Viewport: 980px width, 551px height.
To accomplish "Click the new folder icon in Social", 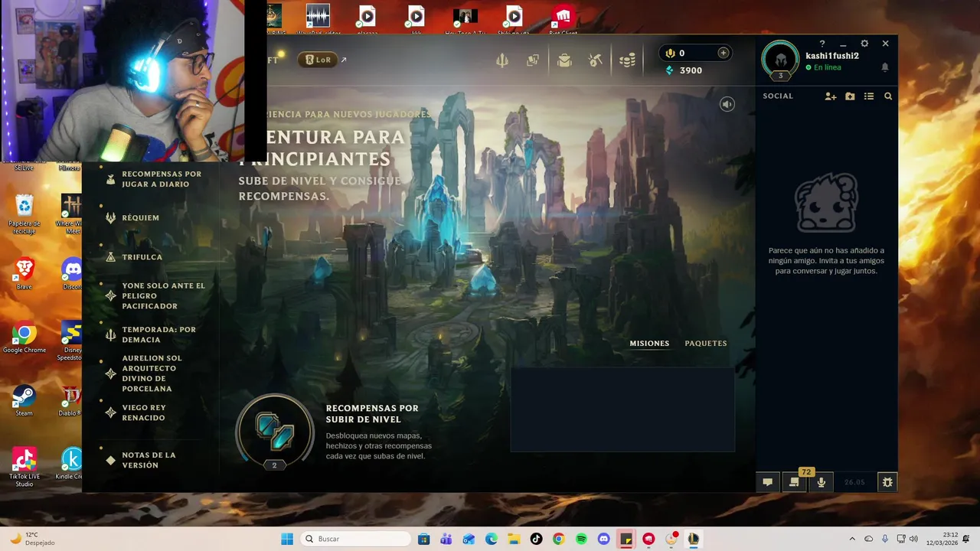I will (850, 96).
